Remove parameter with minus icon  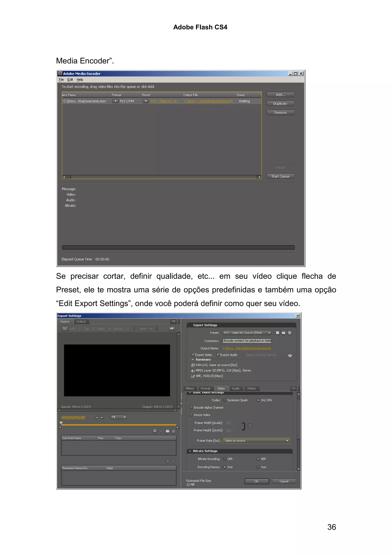pos(173,461)
